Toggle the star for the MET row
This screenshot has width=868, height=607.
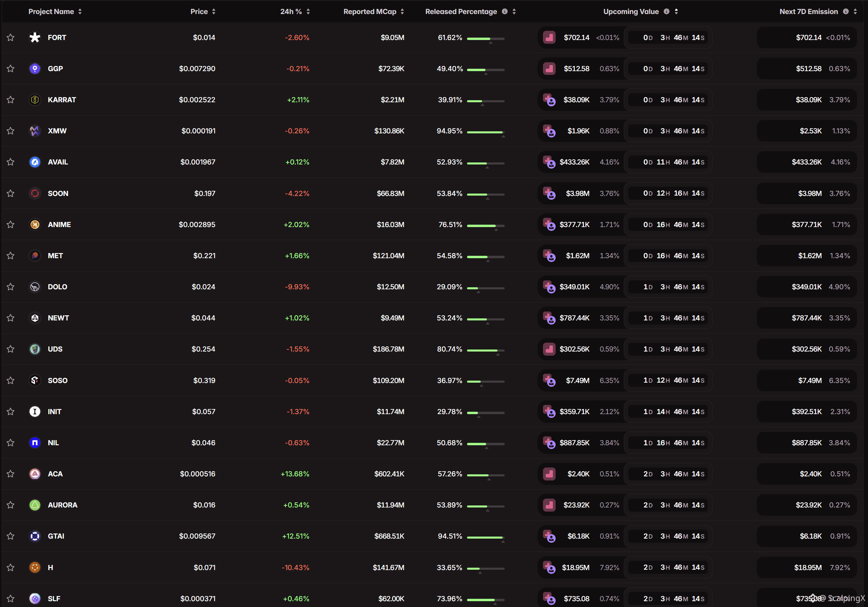pos(11,256)
